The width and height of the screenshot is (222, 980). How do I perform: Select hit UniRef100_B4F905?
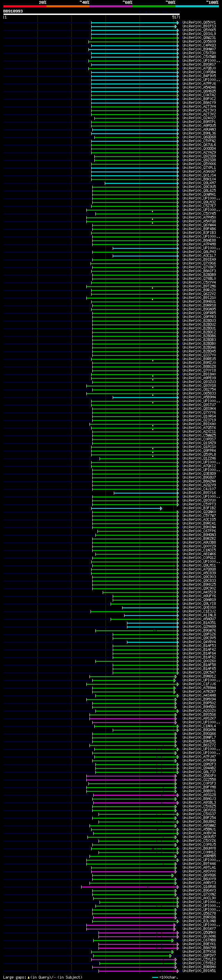[x=199, y=76]
